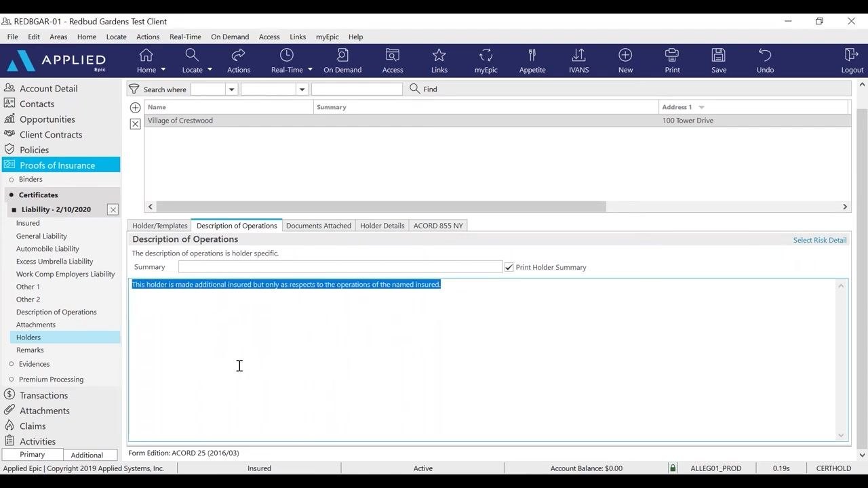The height and width of the screenshot is (488, 868).
Task: Click the holder list horizontal scrollbar
Action: point(381,207)
